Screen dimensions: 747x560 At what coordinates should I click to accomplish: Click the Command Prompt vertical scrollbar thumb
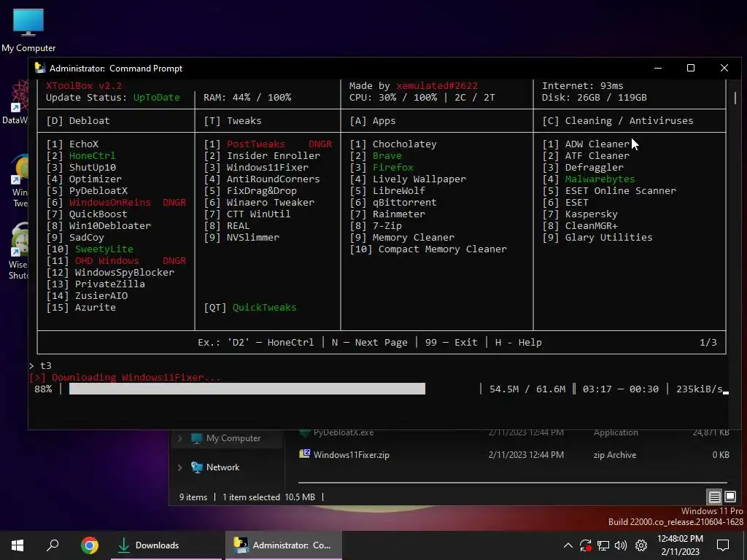point(735,98)
